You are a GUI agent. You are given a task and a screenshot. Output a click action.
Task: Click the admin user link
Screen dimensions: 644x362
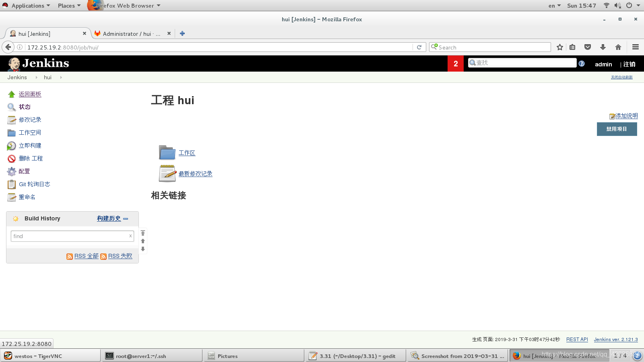click(603, 64)
